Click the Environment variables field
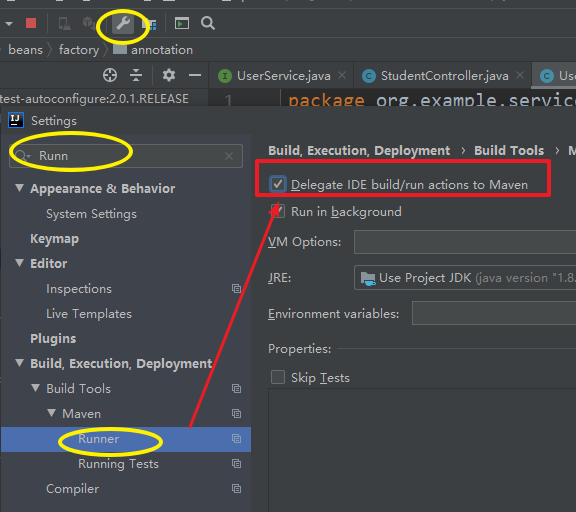Image resolution: width=576 pixels, height=512 pixels. click(x=494, y=313)
